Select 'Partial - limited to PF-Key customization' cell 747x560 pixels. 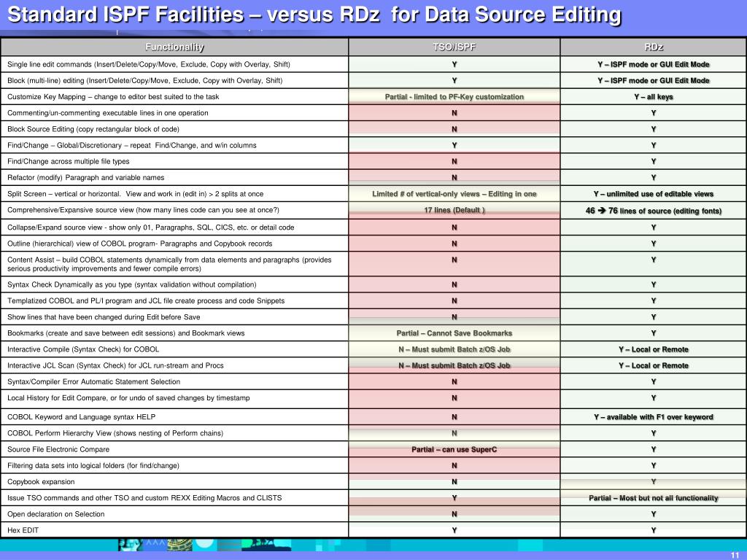[x=454, y=97]
